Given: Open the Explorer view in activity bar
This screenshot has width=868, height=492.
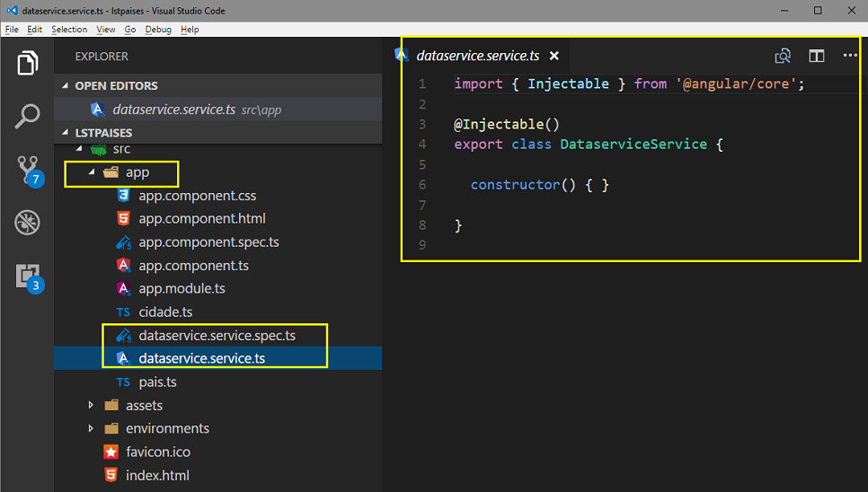Looking at the screenshot, I should [x=27, y=64].
